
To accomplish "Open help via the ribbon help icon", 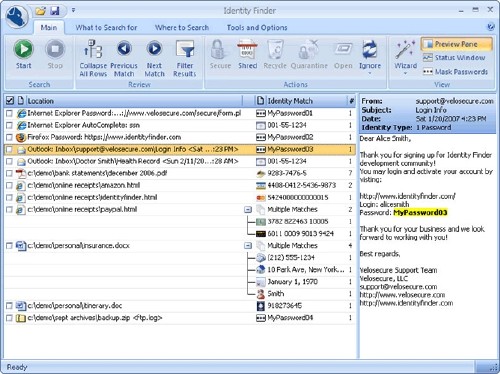I will (x=490, y=27).
